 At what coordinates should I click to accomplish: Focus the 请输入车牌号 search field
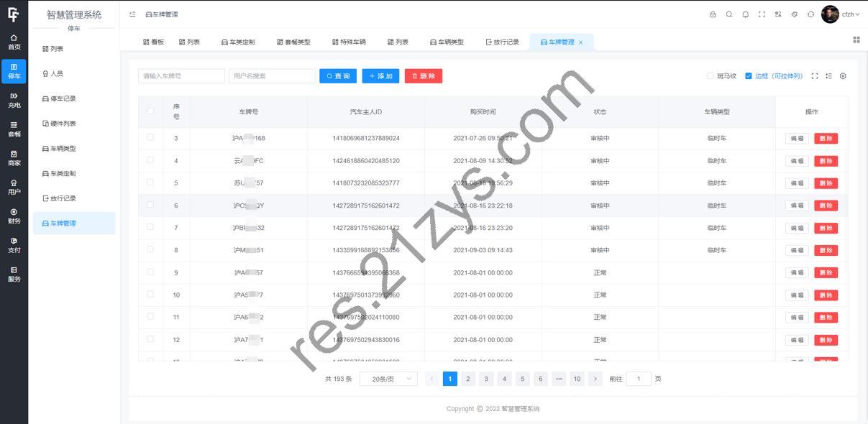click(181, 75)
